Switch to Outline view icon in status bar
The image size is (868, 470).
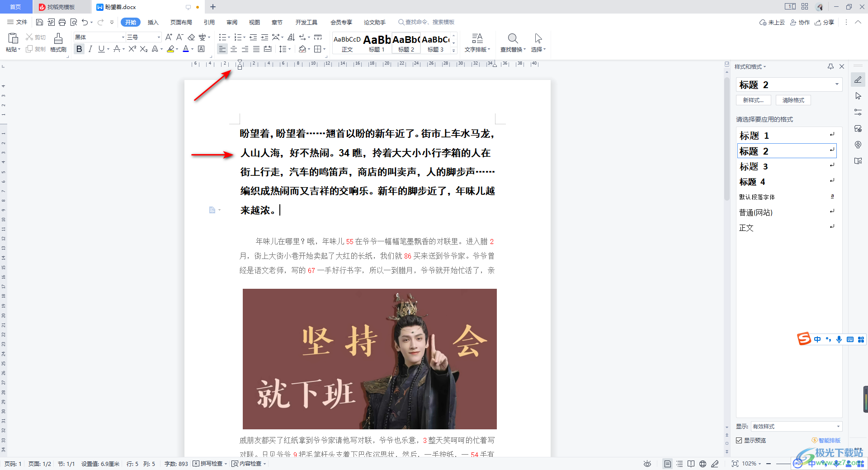point(679,464)
